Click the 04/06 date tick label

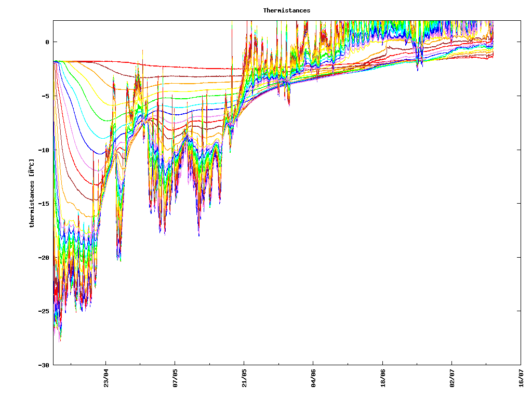(313, 378)
